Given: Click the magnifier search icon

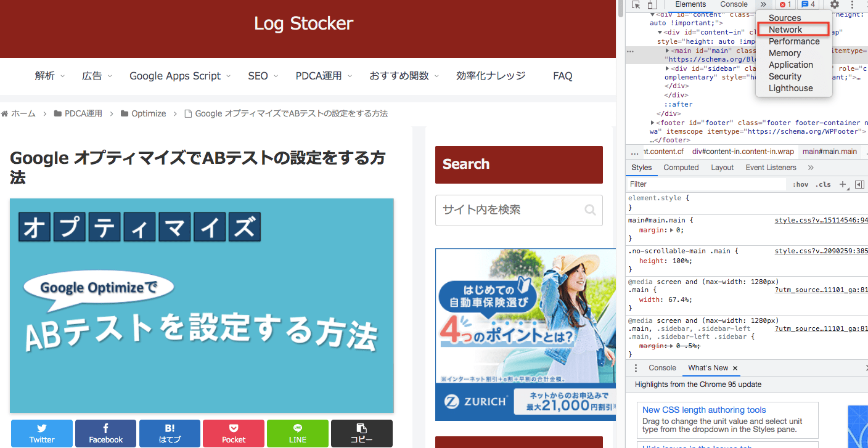Looking at the screenshot, I should [590, 210].
